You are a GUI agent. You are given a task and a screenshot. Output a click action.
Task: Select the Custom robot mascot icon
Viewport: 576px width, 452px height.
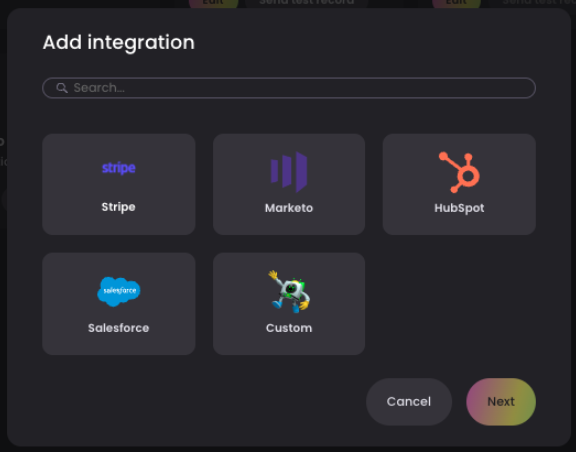[289, 291]
